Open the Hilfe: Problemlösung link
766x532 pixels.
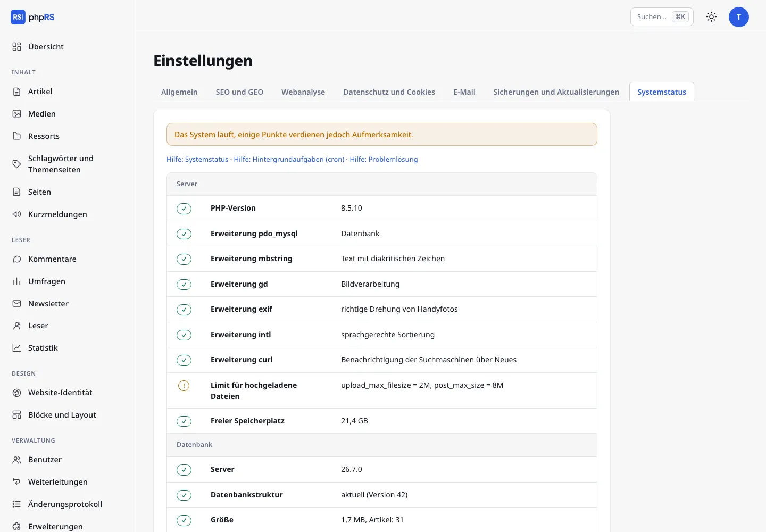tap(384, 159)
